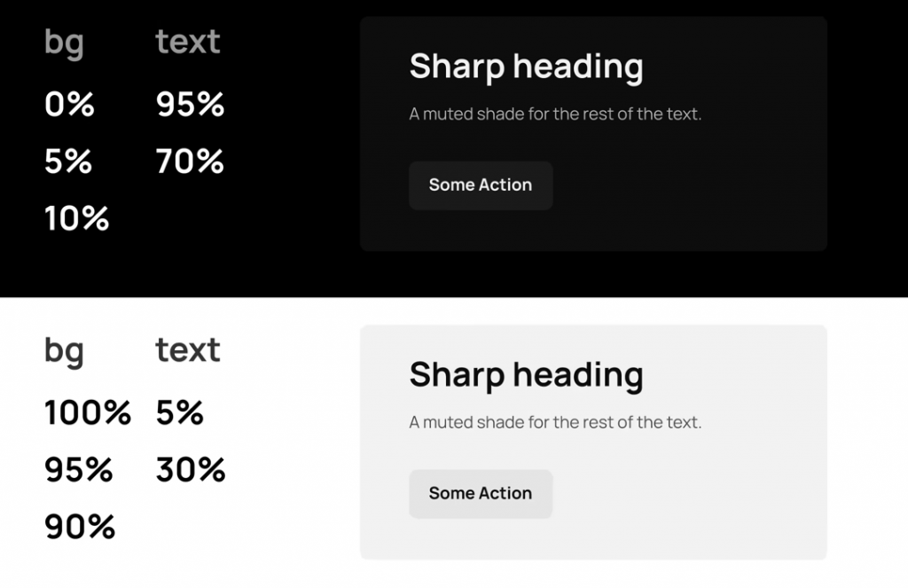Image resolution: width=908 pixels, height=588 pixels.
Task: Click the text column label in light section
Action: pos(188,349)
